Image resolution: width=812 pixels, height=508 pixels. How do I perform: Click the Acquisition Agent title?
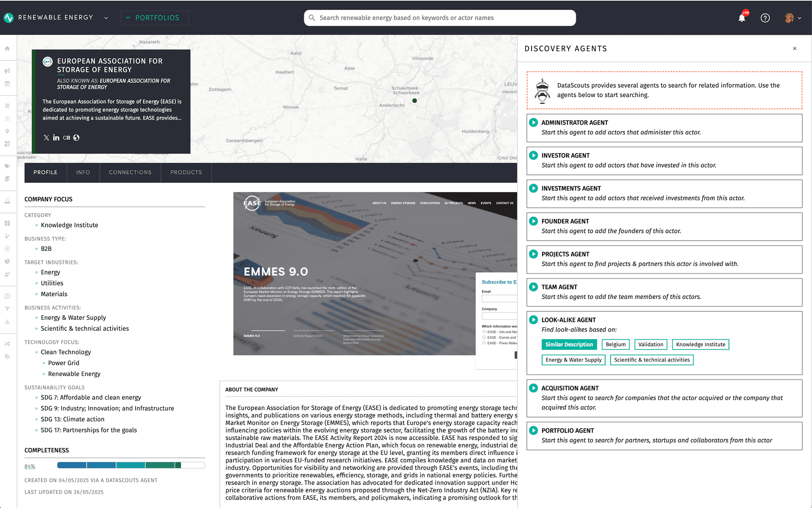pyautogui.click(x=570, y=388)
